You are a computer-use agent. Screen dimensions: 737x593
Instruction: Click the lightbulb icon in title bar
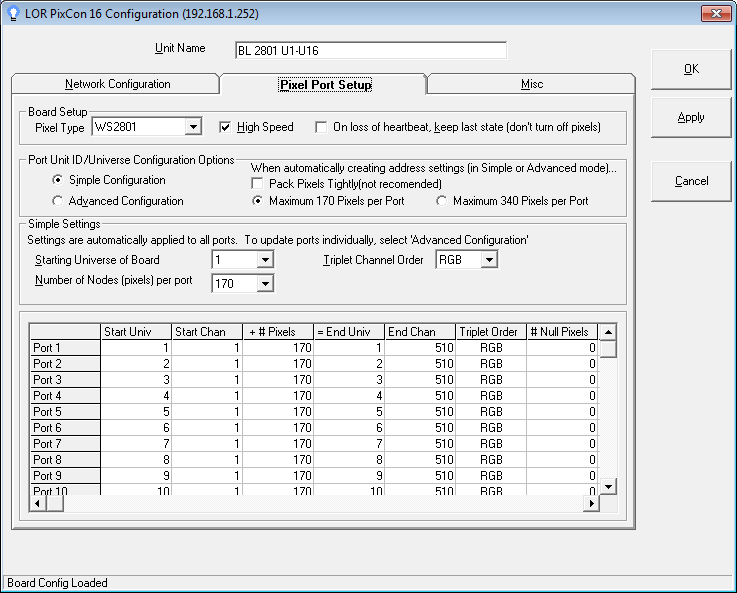coord(13,13)
